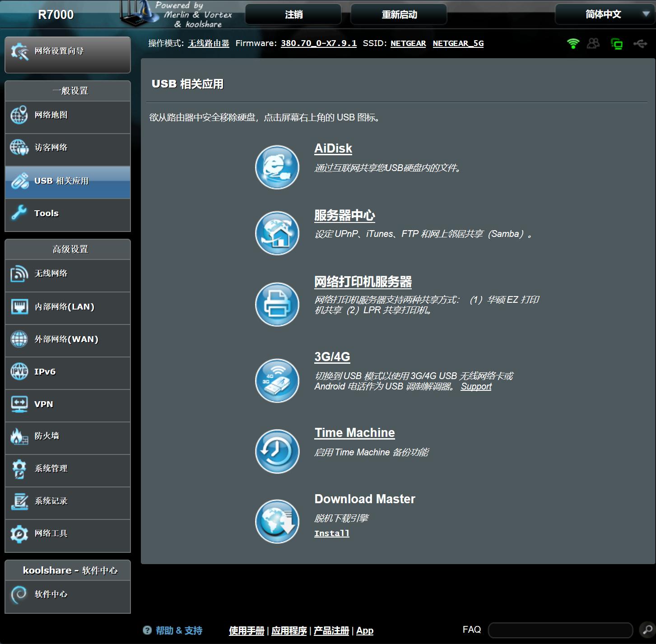Click the 内部网络(LAN) port icon
The image size is (656, 644).
[19, 306]
